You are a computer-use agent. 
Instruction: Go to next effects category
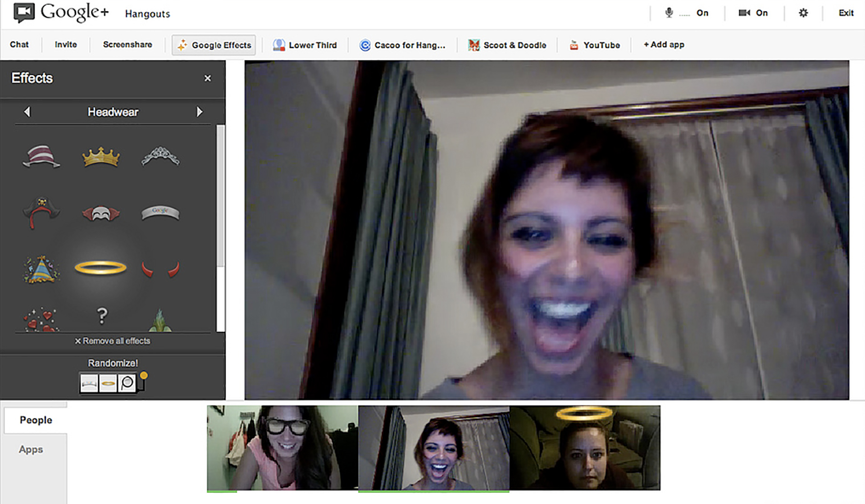pyautogui.click(x=200, y=112)
